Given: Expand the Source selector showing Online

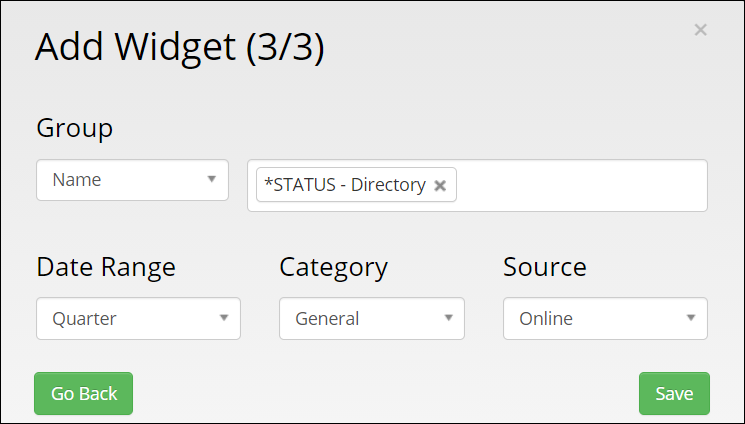Looking at the screenshot, I should (605, 319).
